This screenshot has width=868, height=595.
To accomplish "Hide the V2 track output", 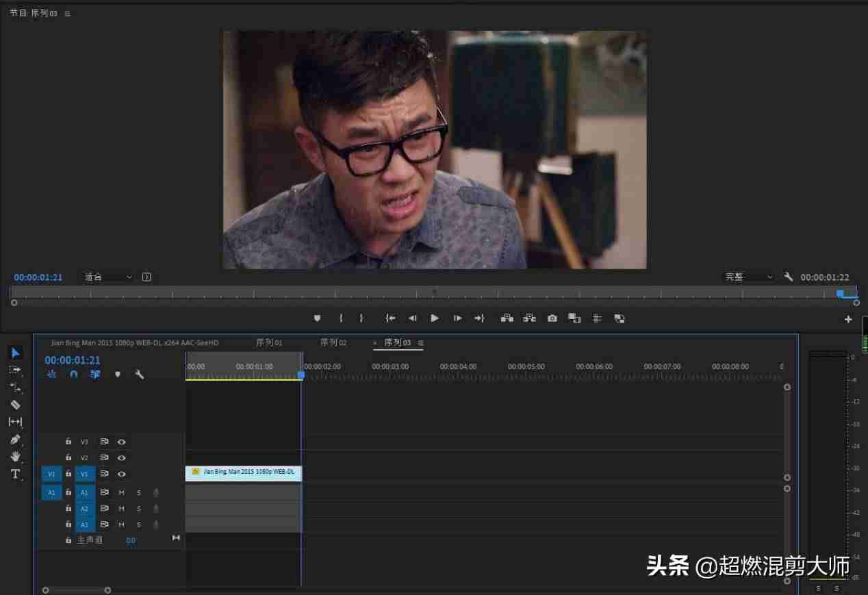I will 121,457.
